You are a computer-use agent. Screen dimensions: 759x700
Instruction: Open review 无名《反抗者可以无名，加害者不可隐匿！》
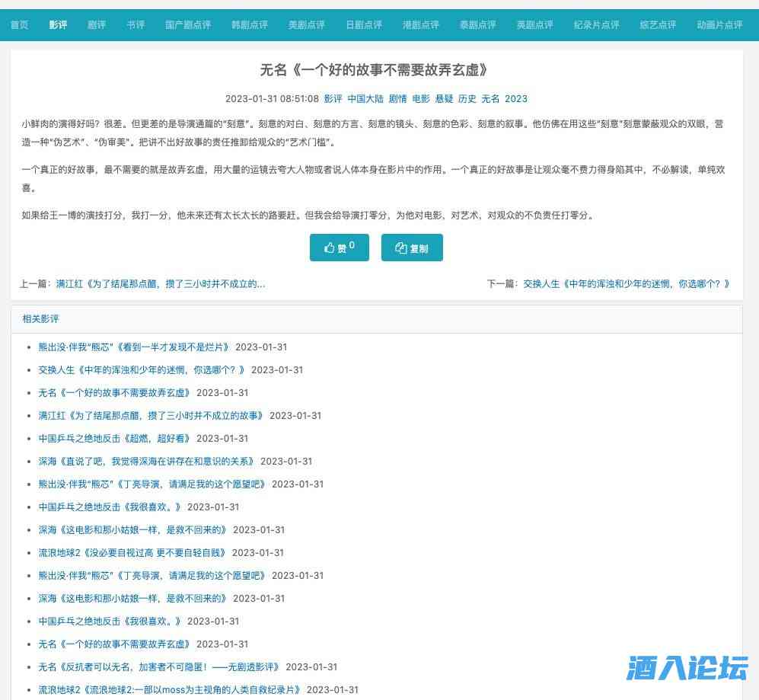coord(159,666)
